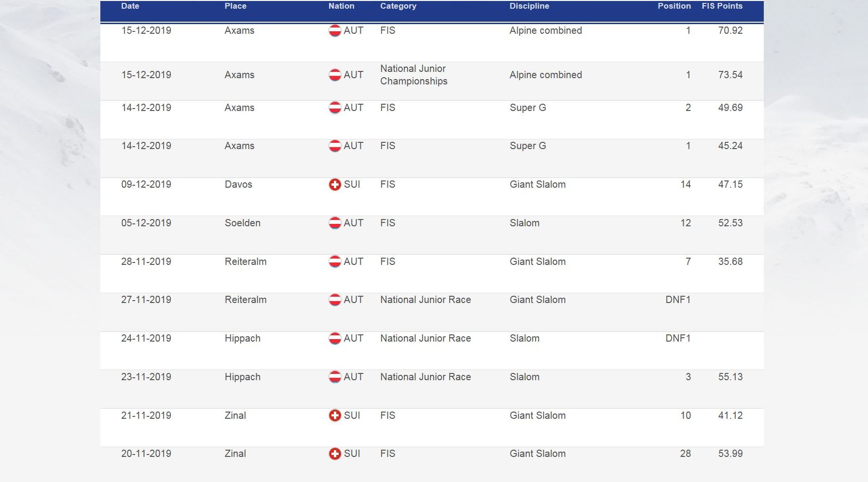The image size is (868, 482).
Task: Click date 27-11-2019
Action: click(x=146, y=300)
